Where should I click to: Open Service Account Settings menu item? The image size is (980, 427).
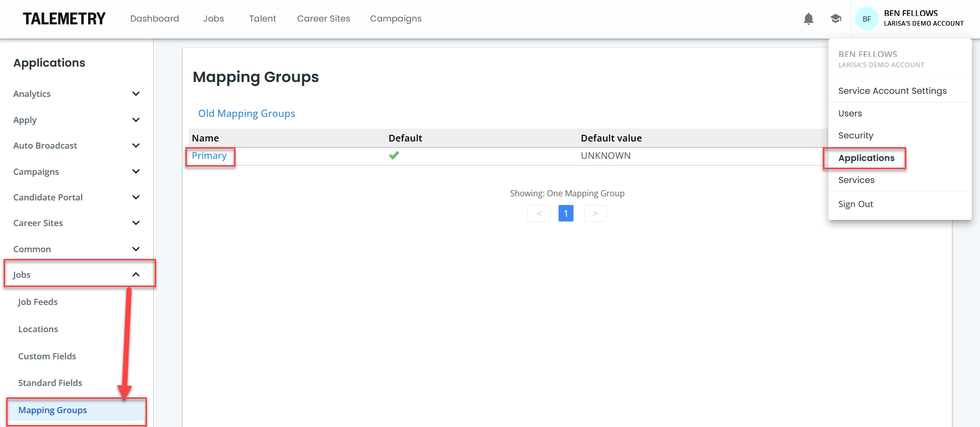click(892, 91)
